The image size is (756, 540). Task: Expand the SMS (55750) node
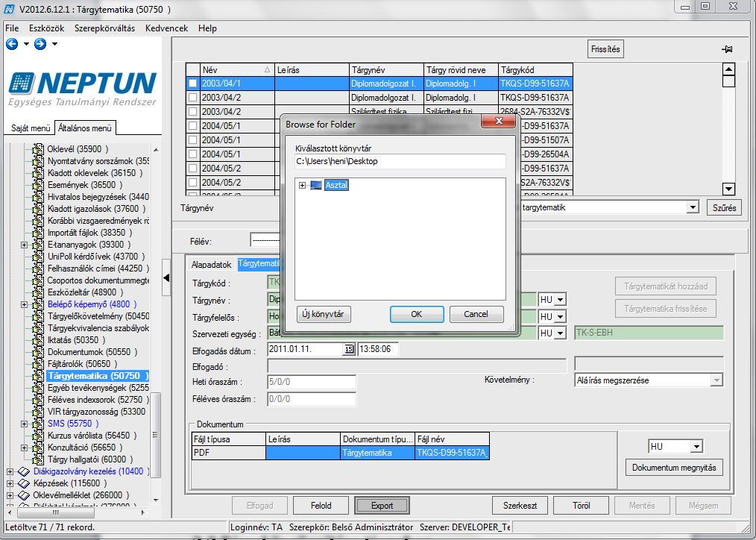pos(24,424)
